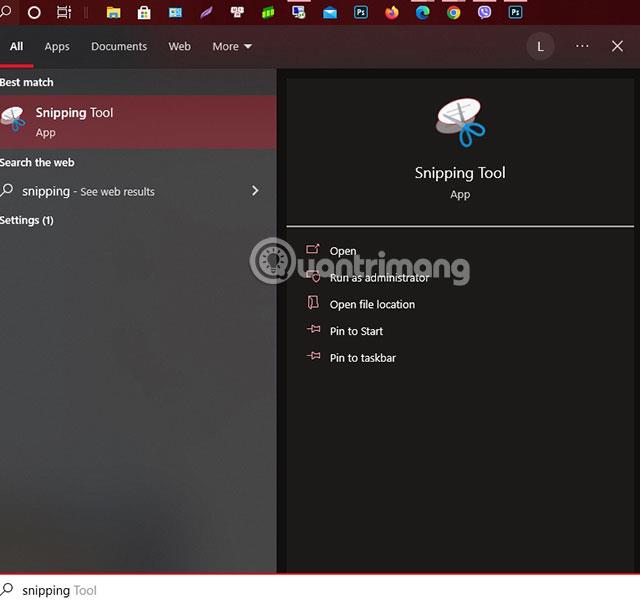640x604 pixels.
Task: Click the search box containing 'snipping'
Action: click(320, 590)
